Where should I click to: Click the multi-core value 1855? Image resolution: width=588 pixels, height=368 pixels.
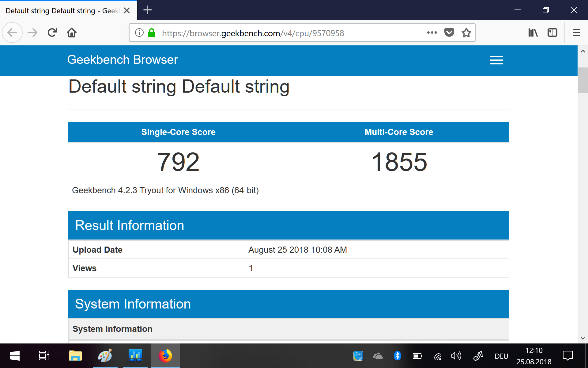tap(399, 162)
